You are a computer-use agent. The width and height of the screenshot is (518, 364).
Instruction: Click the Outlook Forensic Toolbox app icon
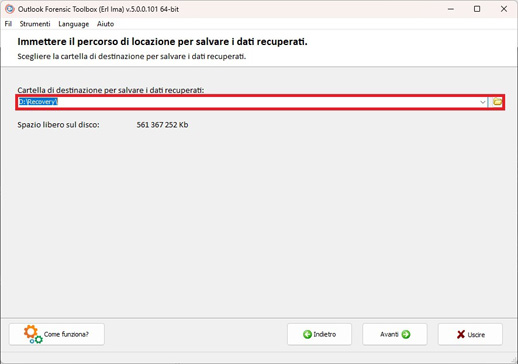[x=10, y=9]
